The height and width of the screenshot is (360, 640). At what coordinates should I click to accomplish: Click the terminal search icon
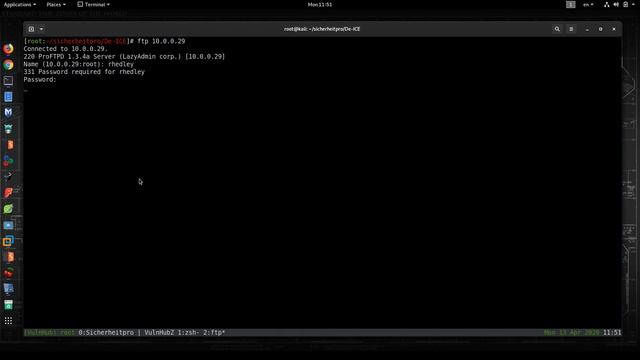coord(557,29)
